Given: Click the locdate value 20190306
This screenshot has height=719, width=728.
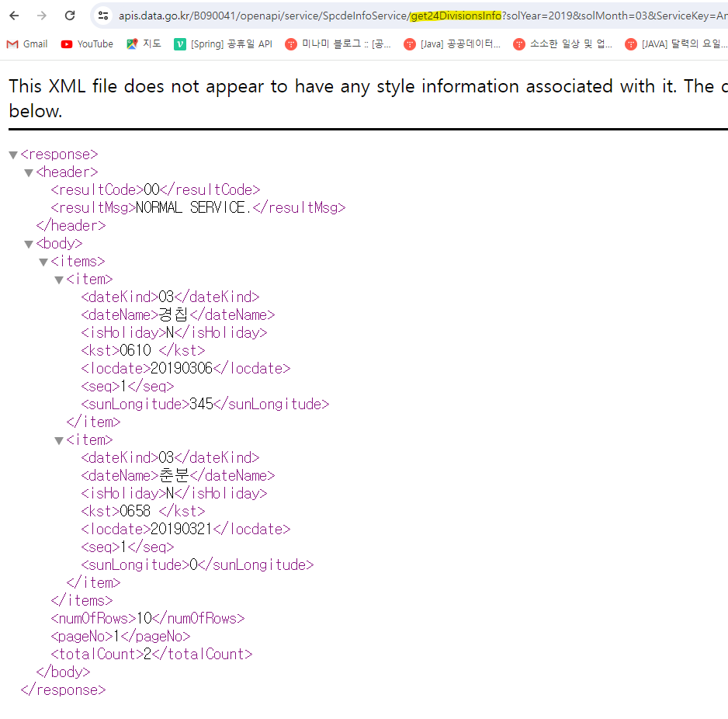Looking at the screenshot, I should coord(182,369).
